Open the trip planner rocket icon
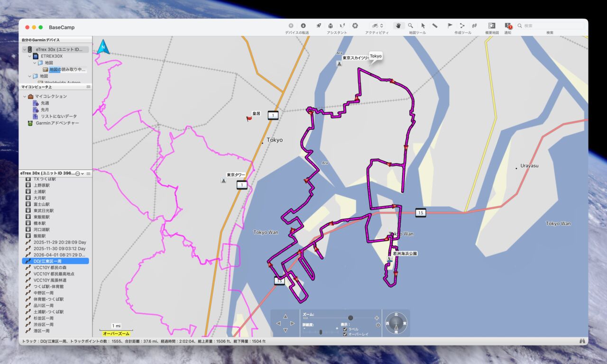The image size is (607, 364). point(319,26)
